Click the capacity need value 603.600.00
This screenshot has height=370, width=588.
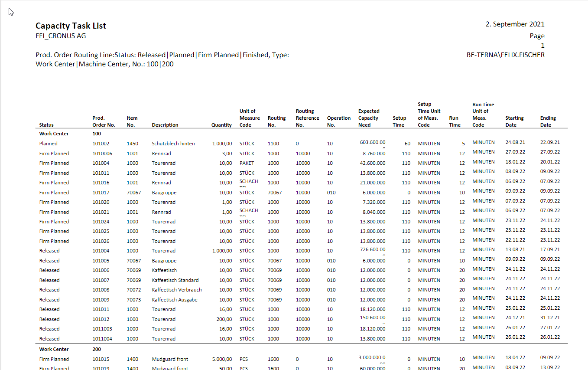(373, 142)
